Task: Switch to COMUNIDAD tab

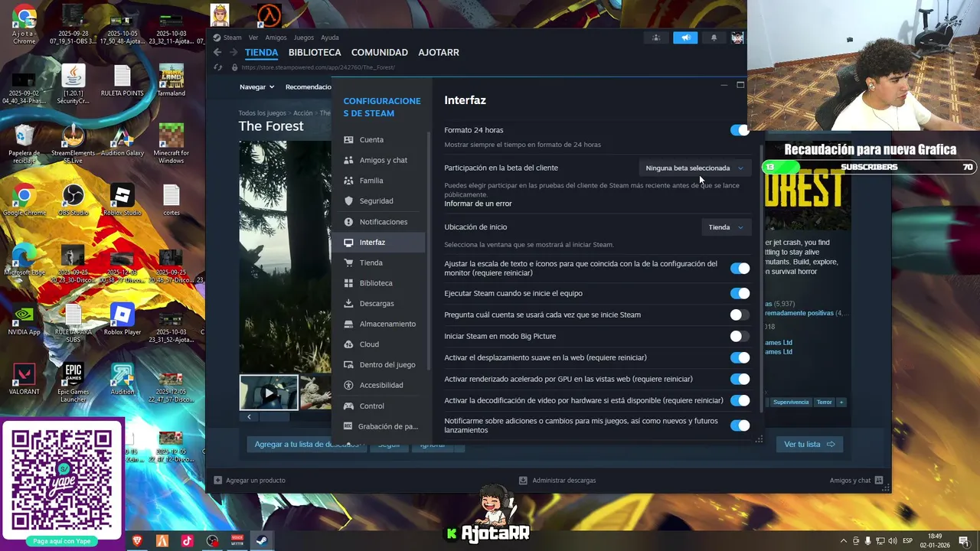Action: pyautogui.click(x=380, y=52)
